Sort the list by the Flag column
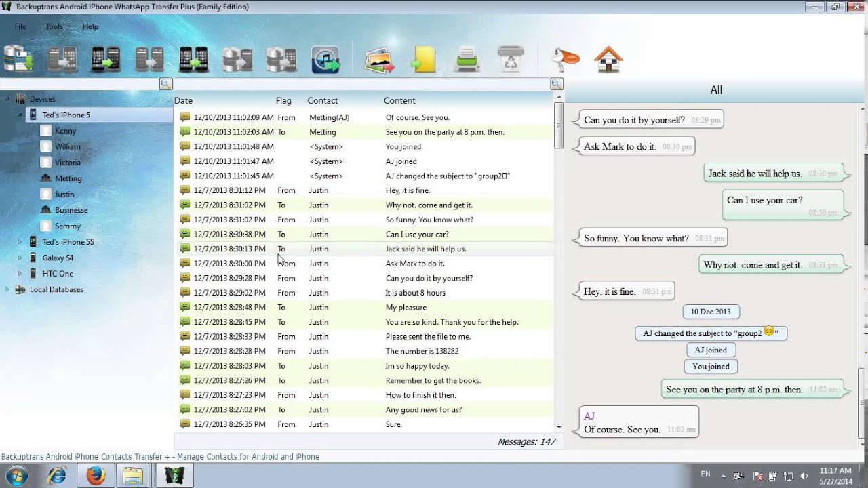This screenshot has width=868, height=488. [x=283, y=100]
